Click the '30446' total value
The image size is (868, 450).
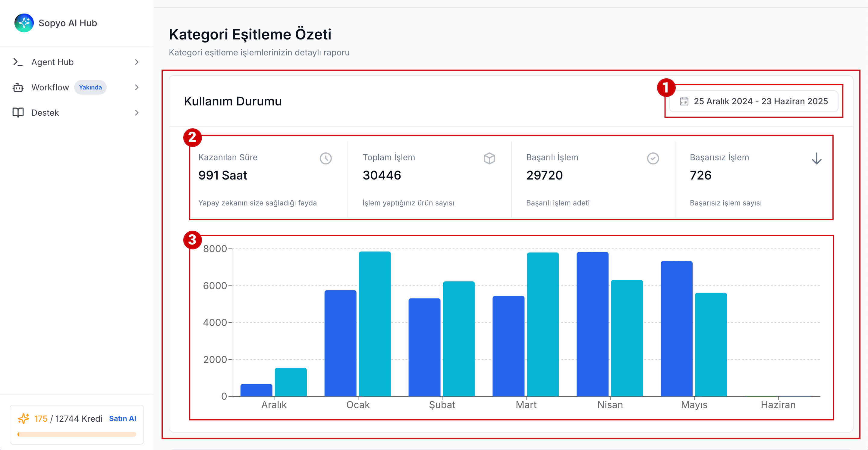coord(382,175)
